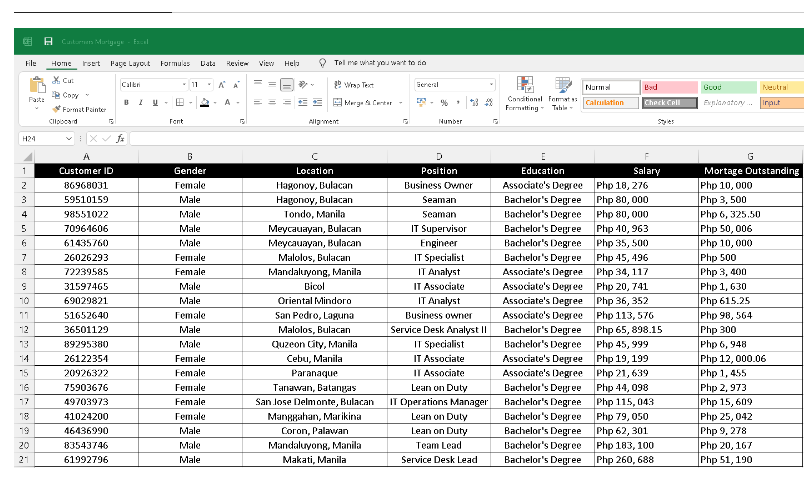Image resolution: width=811 pixels, height=479 pixels.
Task: Switch to the Formulas tab
Action: click(x=175, y=63)
